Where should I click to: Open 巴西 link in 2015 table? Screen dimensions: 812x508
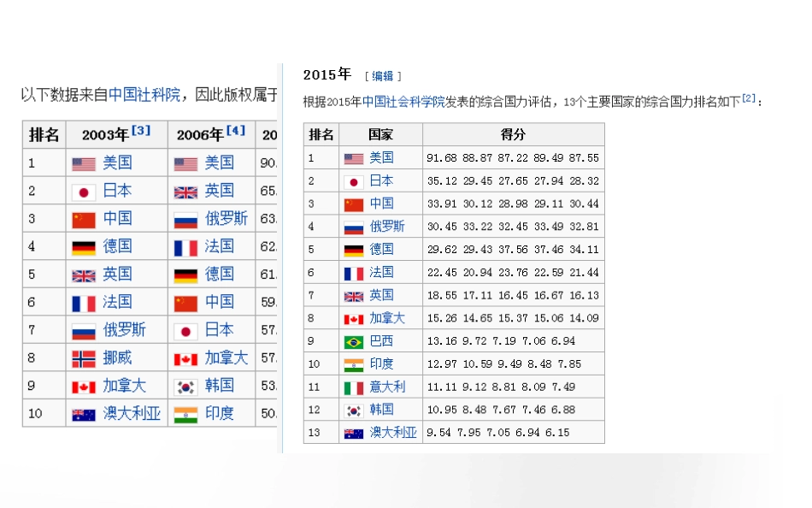tap(382, 340)
